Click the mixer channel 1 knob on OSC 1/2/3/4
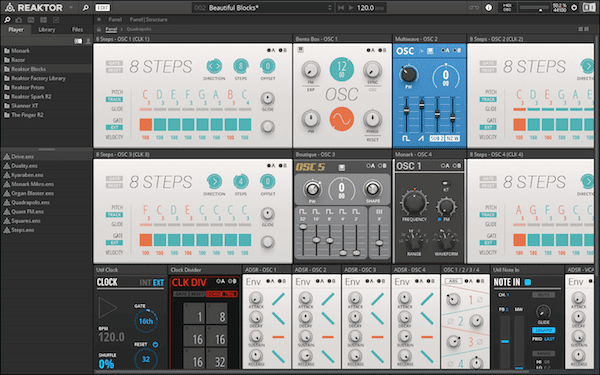Image resolution: width=600 pixels, height=375 pixels. (453, 299)
